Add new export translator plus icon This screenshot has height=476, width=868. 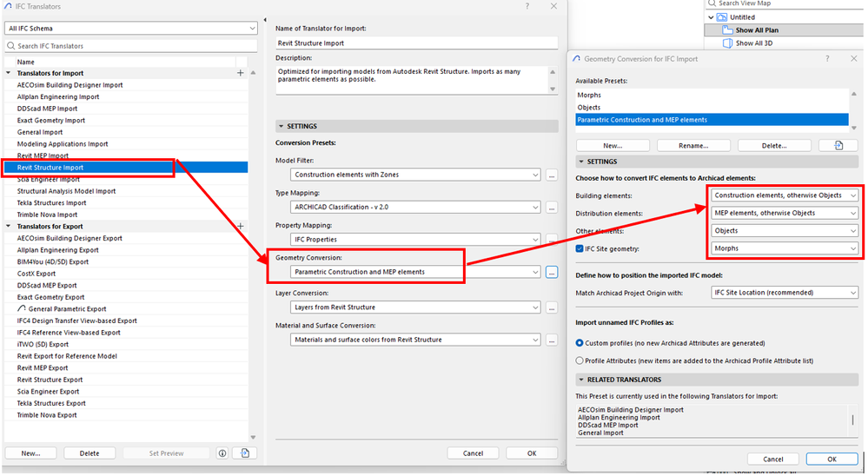click(x=241, y=227)
